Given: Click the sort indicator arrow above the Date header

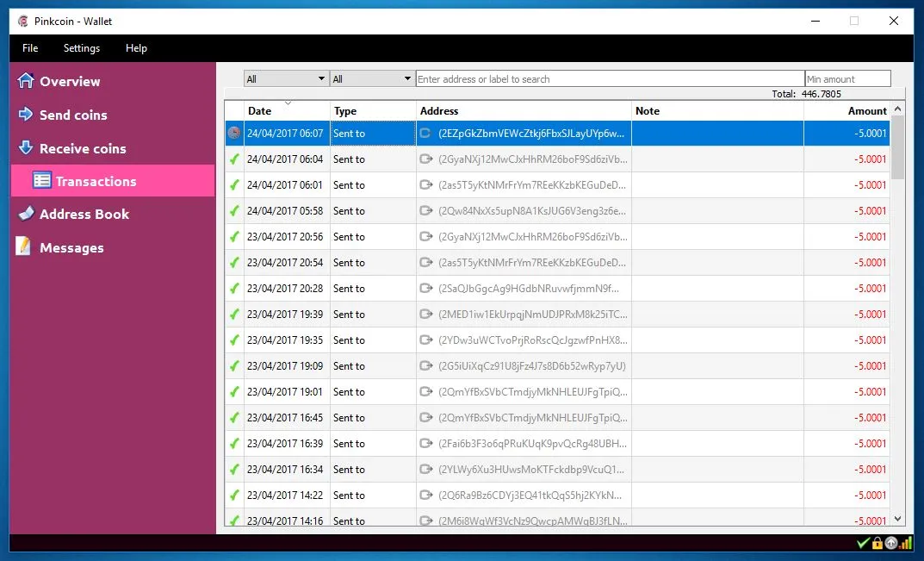Looking at the screenshot, I should pos(288,103).
